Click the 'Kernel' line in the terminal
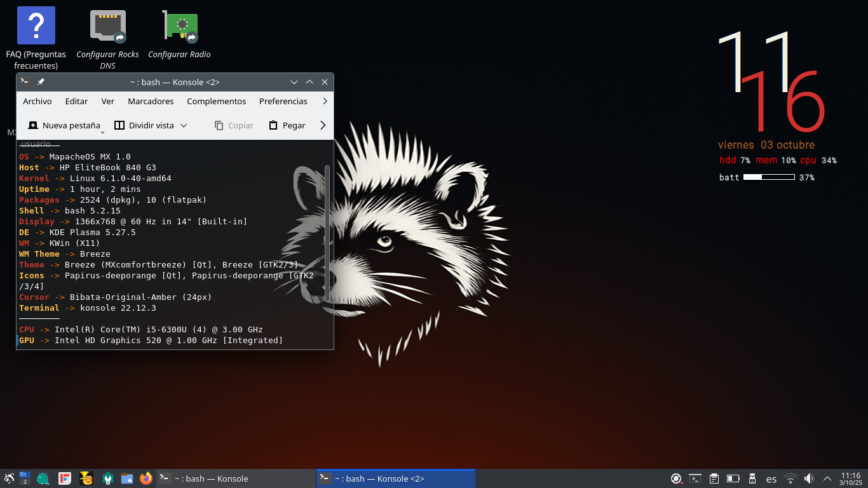This screenshot has height=488, width=868. [x=95, y=179]
